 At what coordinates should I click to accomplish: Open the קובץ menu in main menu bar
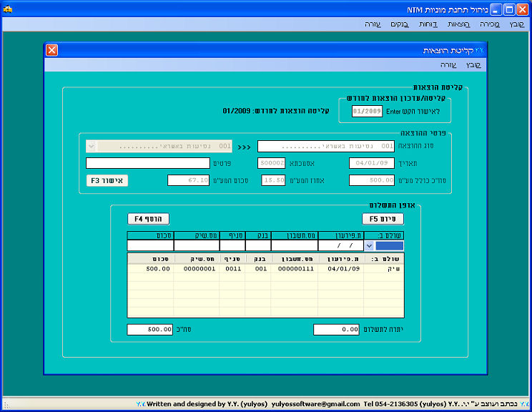pos(517,24)
